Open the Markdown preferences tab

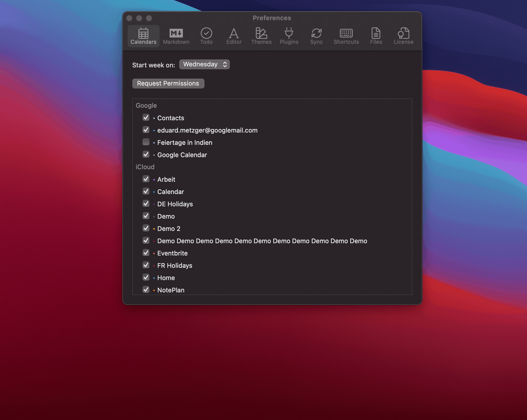pyautogui.click(x=176, y=36)
